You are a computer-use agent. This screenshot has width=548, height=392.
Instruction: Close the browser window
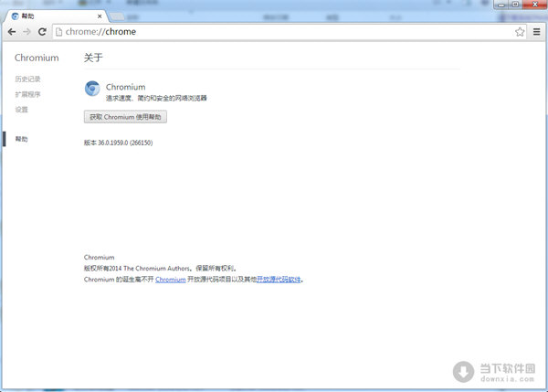(x=534, y=5)
